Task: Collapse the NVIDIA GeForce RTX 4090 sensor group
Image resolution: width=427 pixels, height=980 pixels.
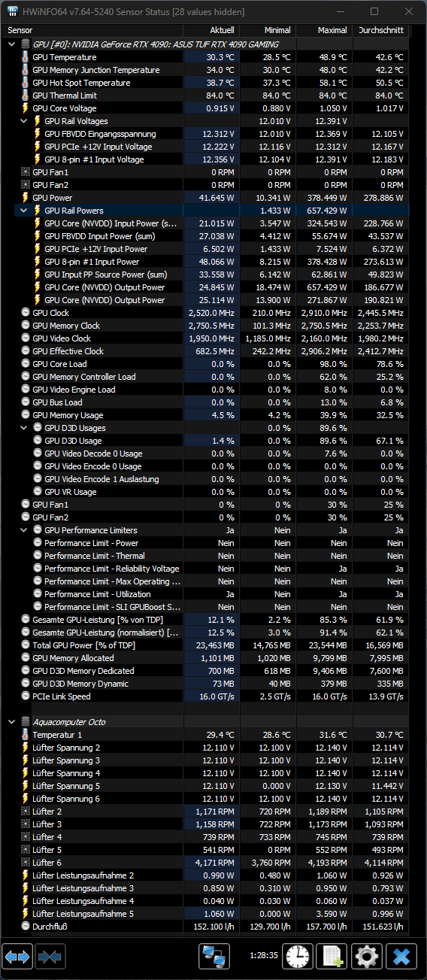Action: click(12, 44)
